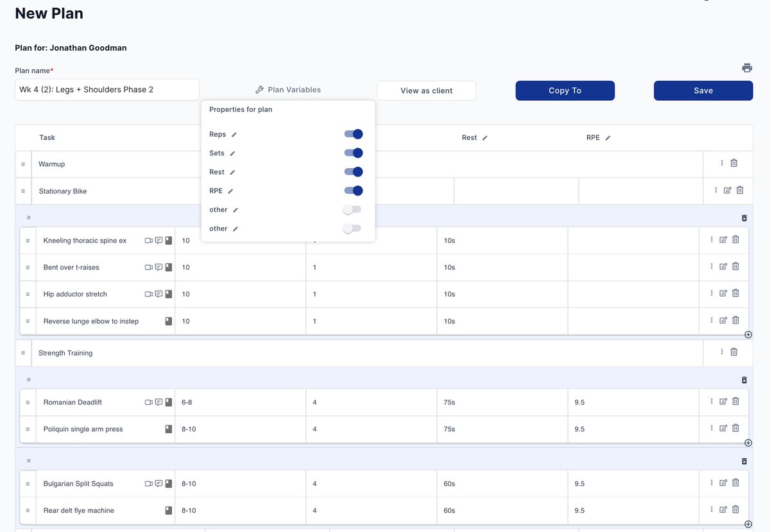Image resolution: width=770 pixels, height=532 pixels.
Task: Click the Task column header
Action: point(47,138)
